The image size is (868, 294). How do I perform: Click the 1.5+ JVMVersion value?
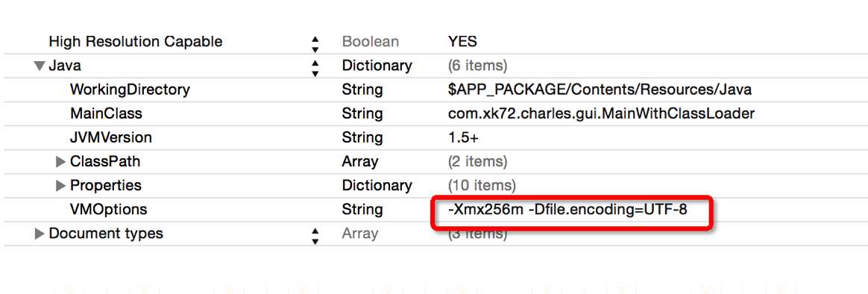point(463,137)
